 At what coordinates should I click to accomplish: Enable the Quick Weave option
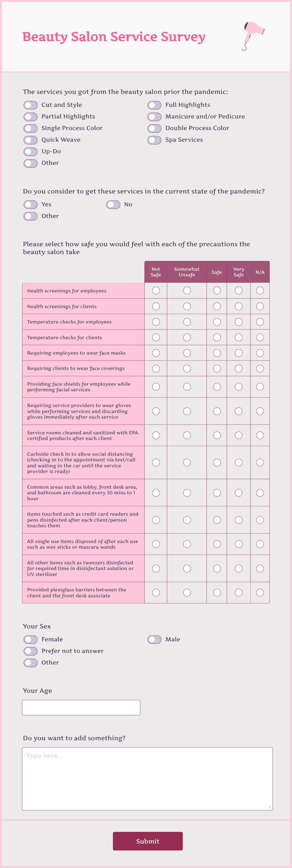(x=30, y=140)
